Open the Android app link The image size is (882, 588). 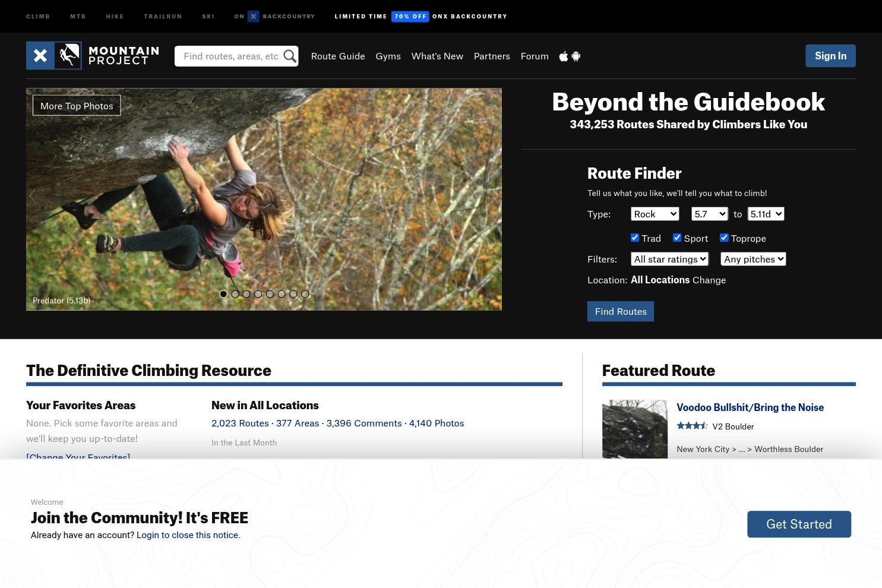[x=576, y=56]
